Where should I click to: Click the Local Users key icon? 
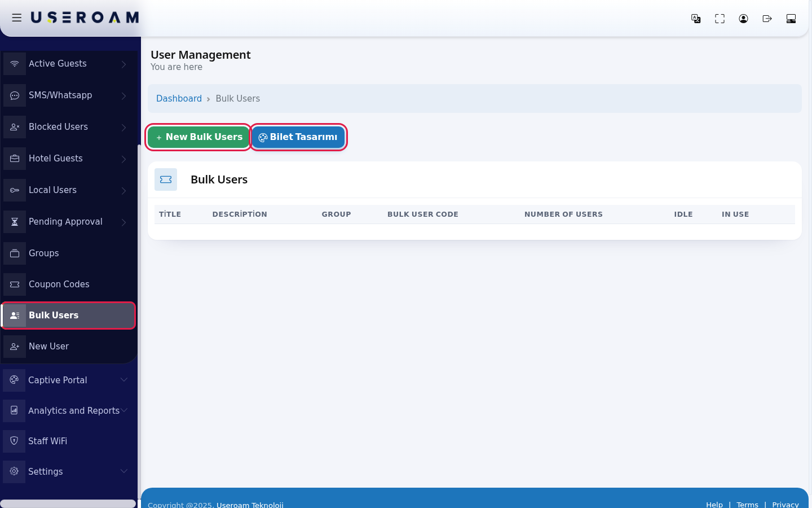tap(15, 190)
